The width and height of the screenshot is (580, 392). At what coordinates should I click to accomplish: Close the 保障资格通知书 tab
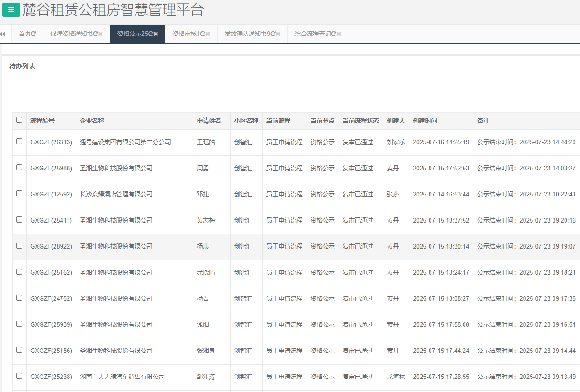click(x=101, y=34)
